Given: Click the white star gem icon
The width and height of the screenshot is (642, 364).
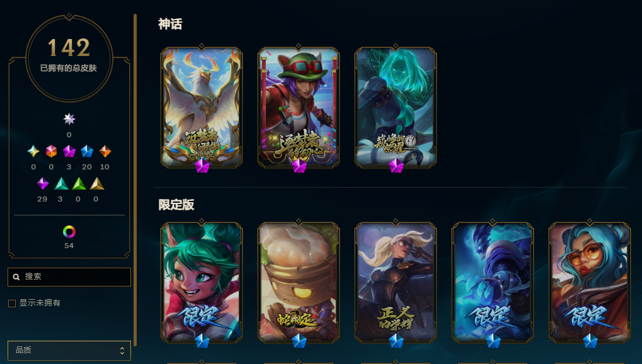Looking at the screenshot, I should tap(69, 119).
